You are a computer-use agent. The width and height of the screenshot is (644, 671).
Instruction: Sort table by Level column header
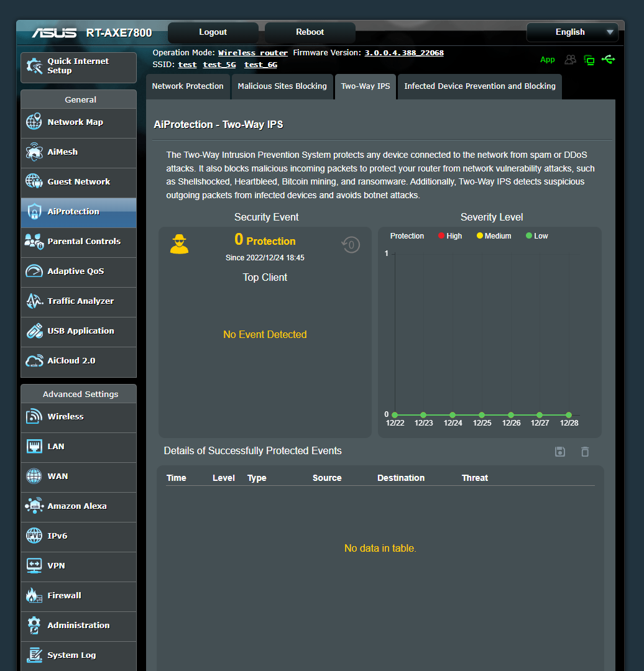coord(224,478)
